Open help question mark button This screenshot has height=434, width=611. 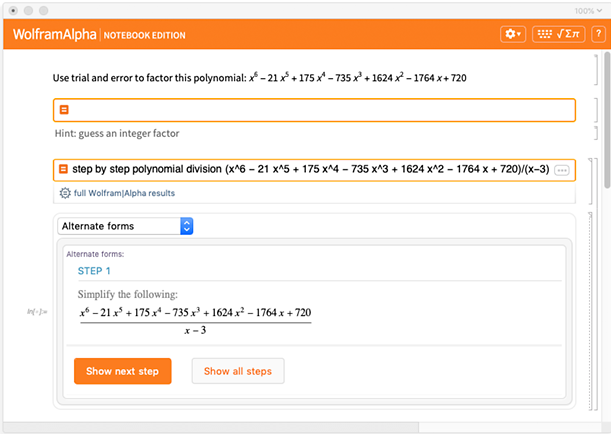click(599, 34)
